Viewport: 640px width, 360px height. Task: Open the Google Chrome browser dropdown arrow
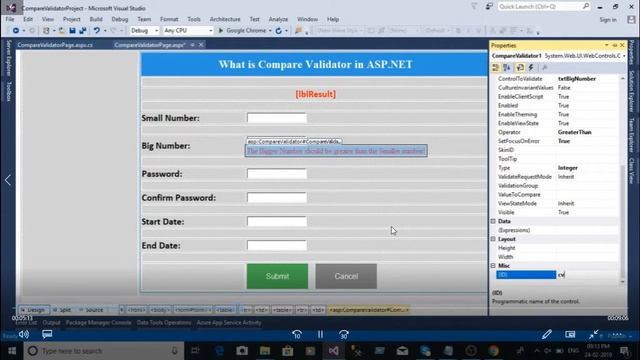tap(270, 31)
